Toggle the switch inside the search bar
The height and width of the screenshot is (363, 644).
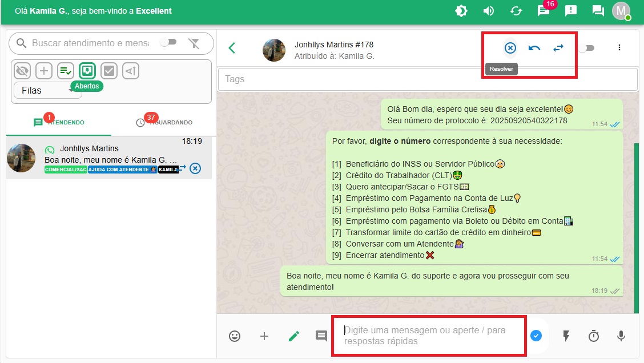(168, 42)
